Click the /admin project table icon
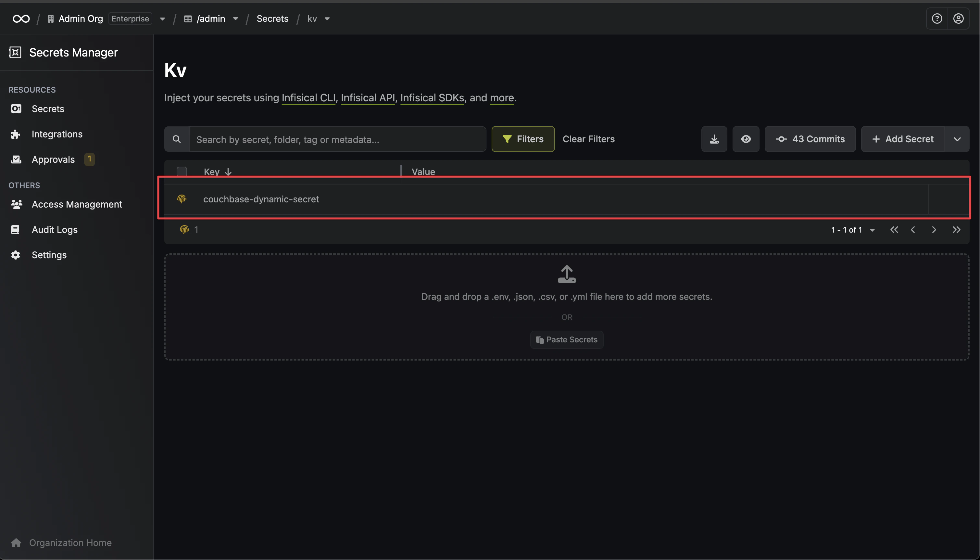 pos(188,19)
